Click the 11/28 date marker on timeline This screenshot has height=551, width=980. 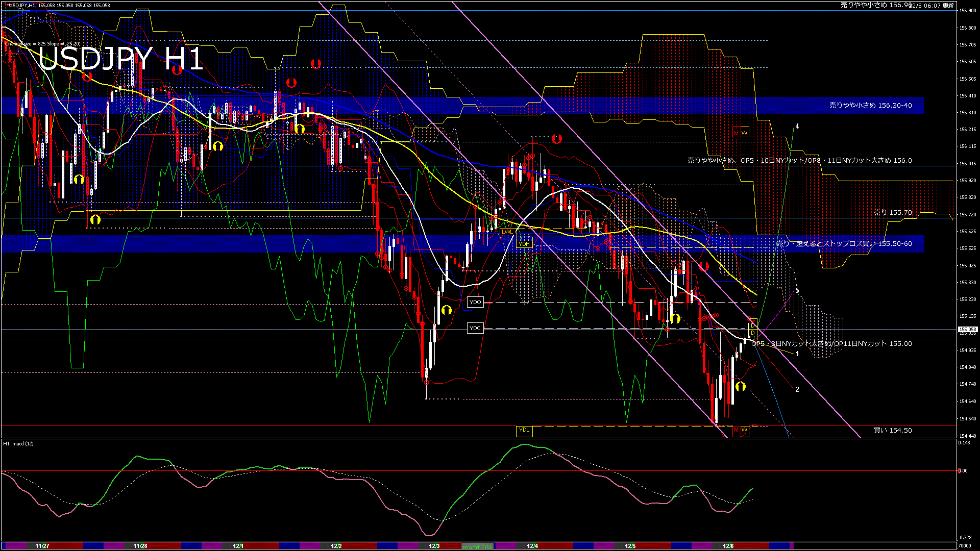click(140, 546)
